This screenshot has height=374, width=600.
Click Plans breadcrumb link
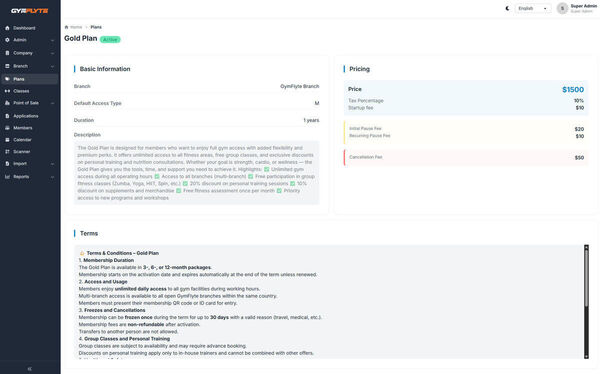point(96,27)
